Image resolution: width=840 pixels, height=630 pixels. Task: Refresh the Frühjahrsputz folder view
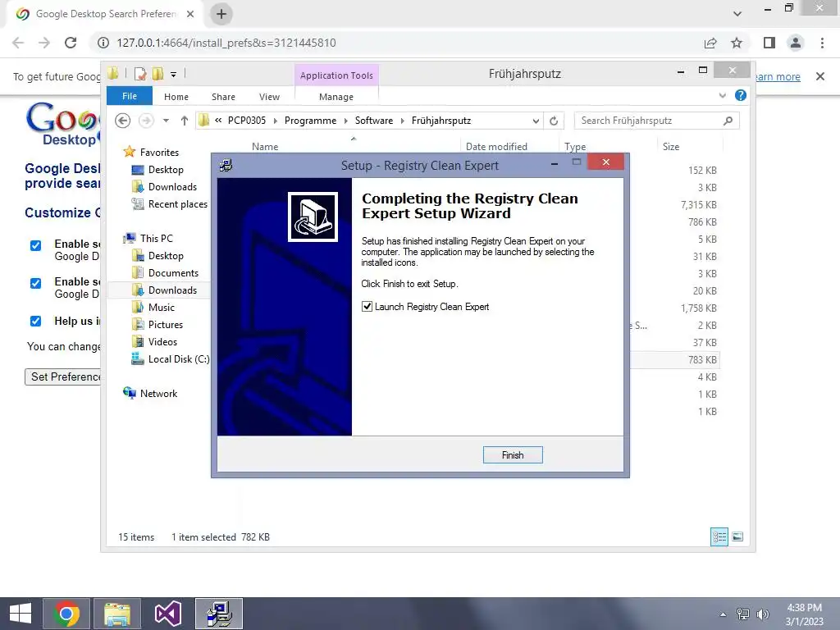[554, 121]
